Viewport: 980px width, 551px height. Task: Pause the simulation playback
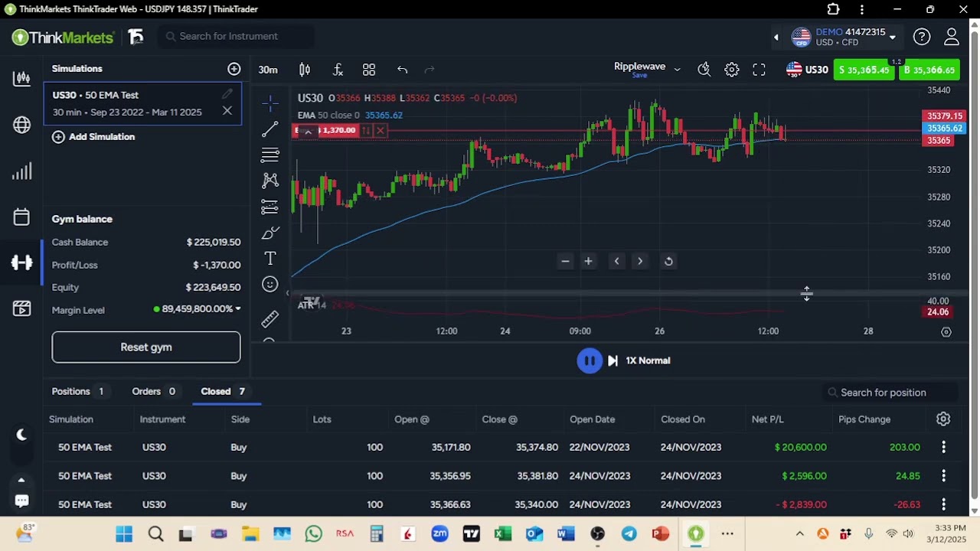(x=590, y=360)
